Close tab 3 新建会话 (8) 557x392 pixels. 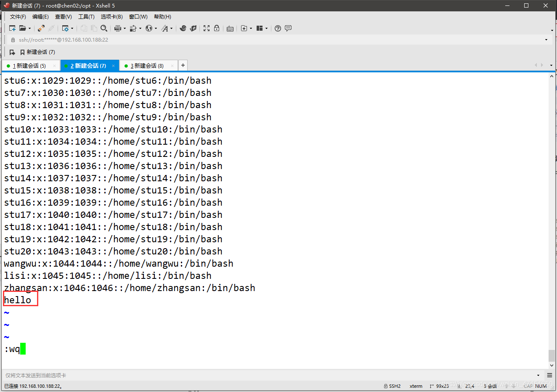172,66
